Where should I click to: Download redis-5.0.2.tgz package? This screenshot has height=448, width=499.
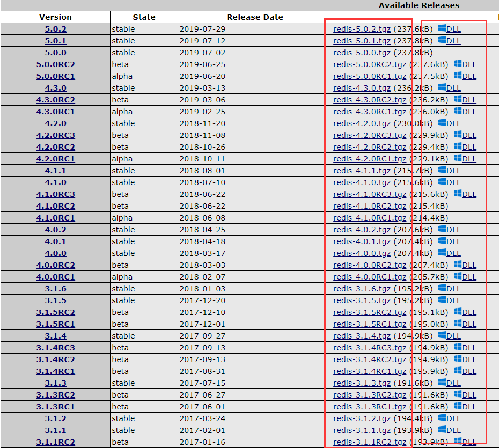[362, 29]
